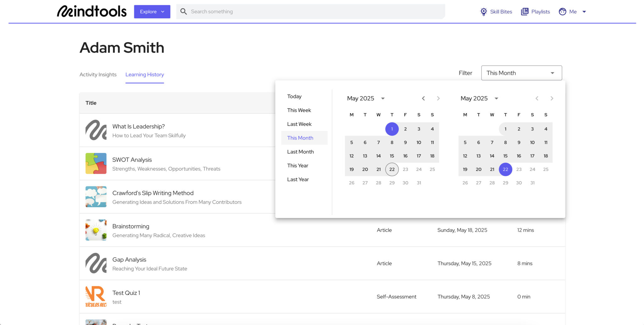The width and height of the screenshot is (644, 325).
Task: Select the Last Week date preset
Action: pos(299,124)
